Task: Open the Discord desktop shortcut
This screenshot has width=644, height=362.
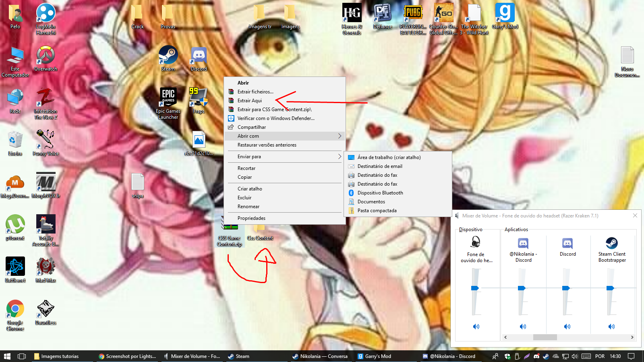Action: (x=199, y=58)
